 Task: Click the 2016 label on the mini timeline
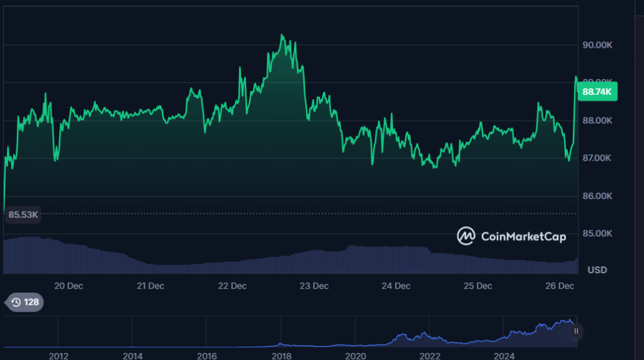[x=206, y=356]
